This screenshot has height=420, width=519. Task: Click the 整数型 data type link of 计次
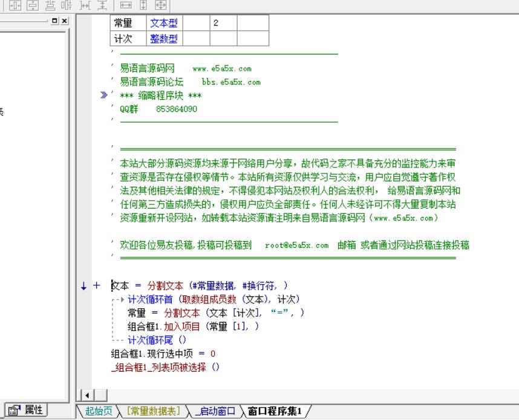click(x=160, y=39)
